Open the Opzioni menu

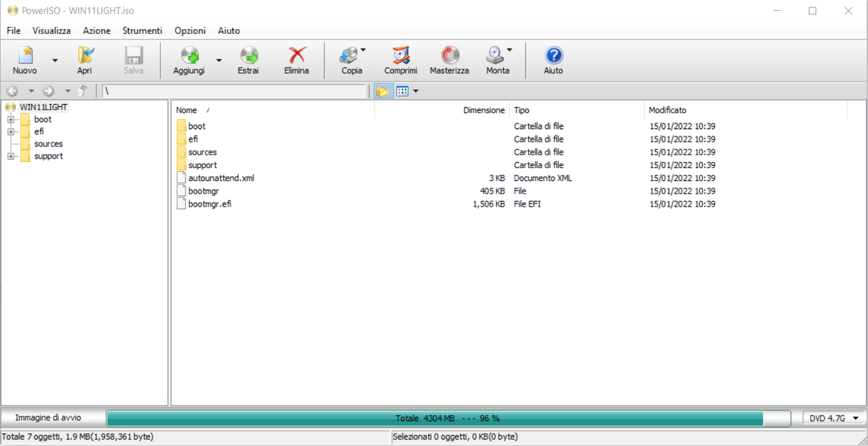point(190,31)
